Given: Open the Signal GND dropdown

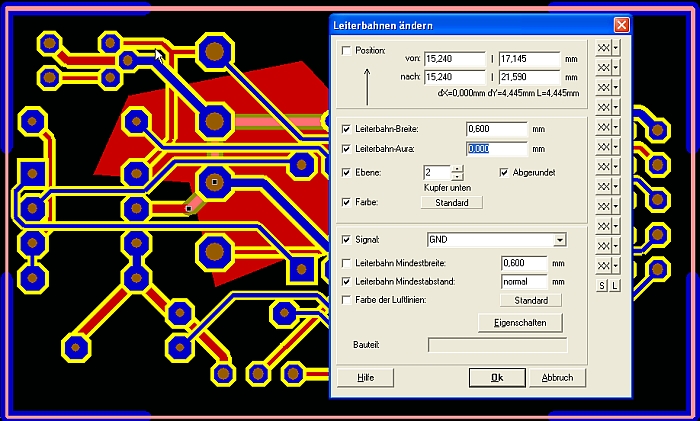Looking at the screenshot, I should click(x=560, y=240).
